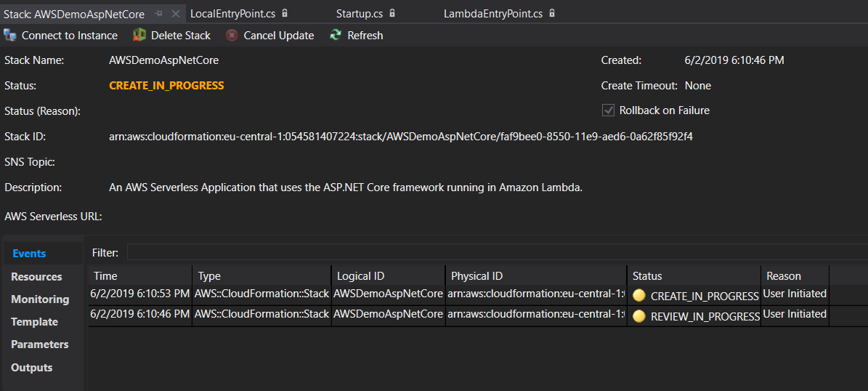
Task: Click Delete Stack button label
Action: click(181, 36)
